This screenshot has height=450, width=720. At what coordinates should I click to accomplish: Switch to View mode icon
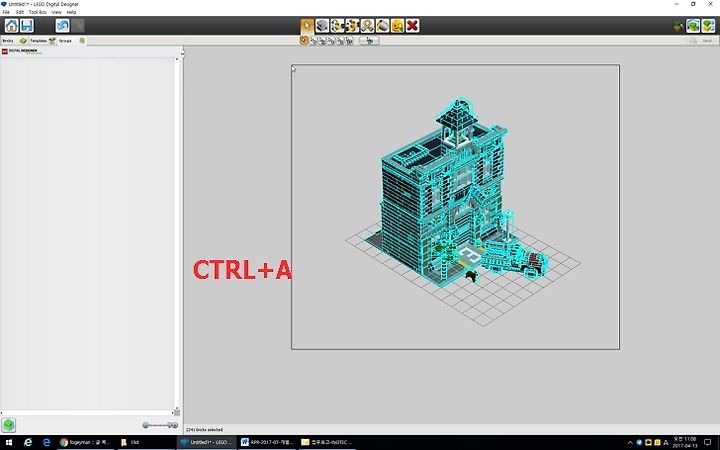point(693,26)
